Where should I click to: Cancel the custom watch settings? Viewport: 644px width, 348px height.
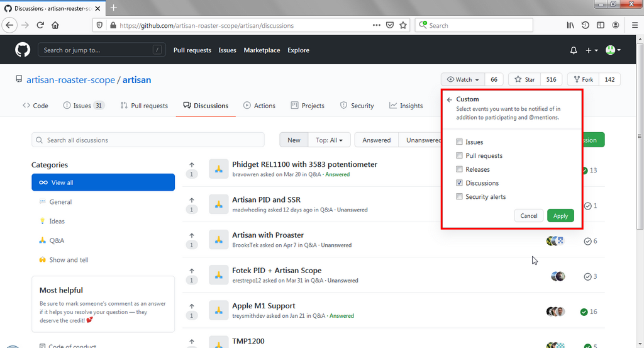[528, 216]
